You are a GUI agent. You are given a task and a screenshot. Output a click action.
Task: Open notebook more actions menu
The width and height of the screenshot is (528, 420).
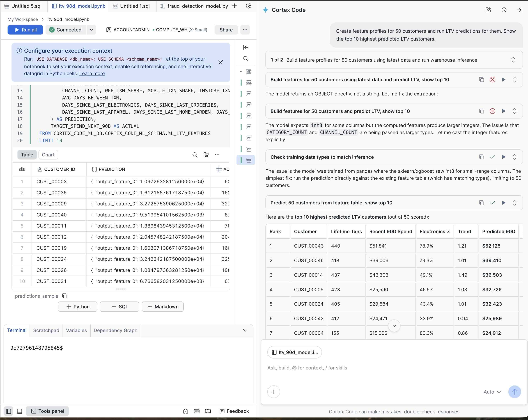click(x=245, y=30)
